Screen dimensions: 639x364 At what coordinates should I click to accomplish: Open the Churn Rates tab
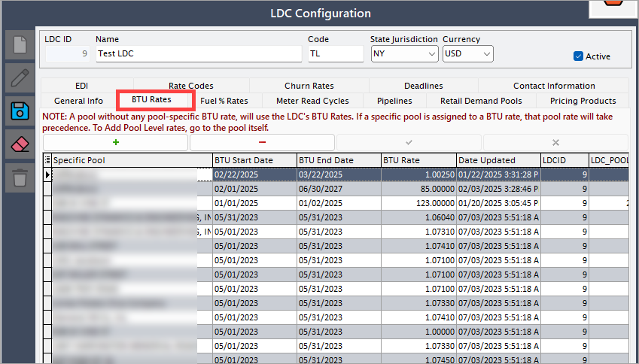[x=309, y=86]
